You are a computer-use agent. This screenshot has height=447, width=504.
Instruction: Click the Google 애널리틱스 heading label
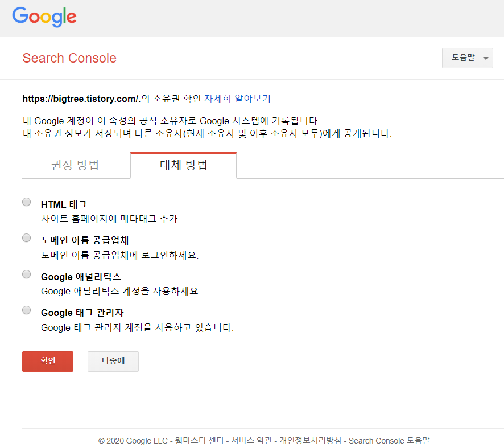tap(81, 277)
